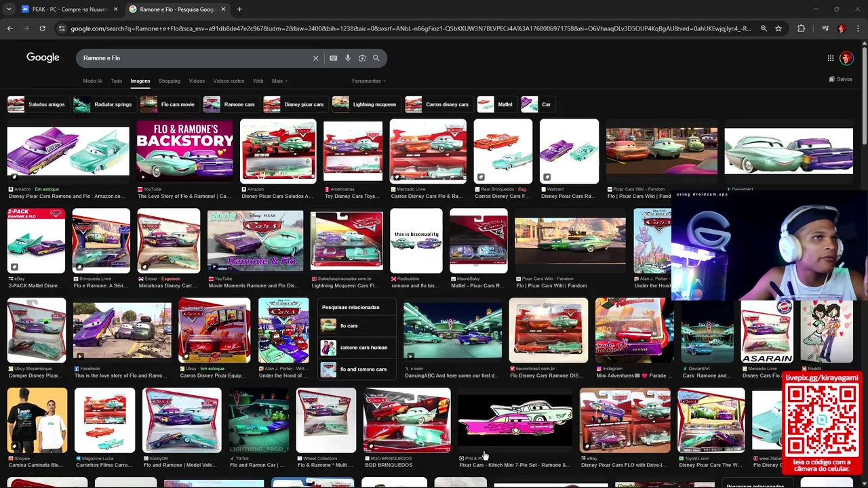The height and width of the screenshot is (488, 868).
Task: Open the Movie Moments Ramone & Flo video thumbnail
Action: [256, 241]
